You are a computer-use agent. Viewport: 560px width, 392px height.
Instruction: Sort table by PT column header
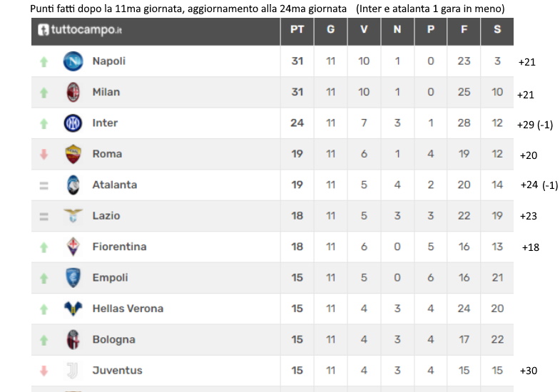tap(297, 30)
